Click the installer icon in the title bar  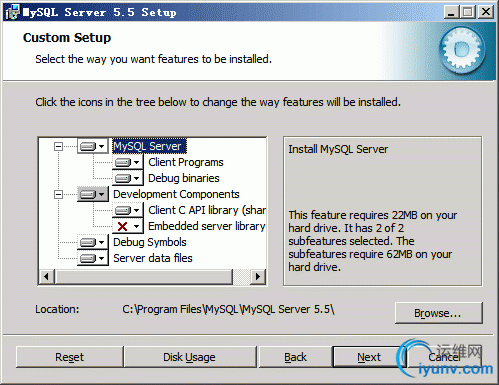click(13, 12)
